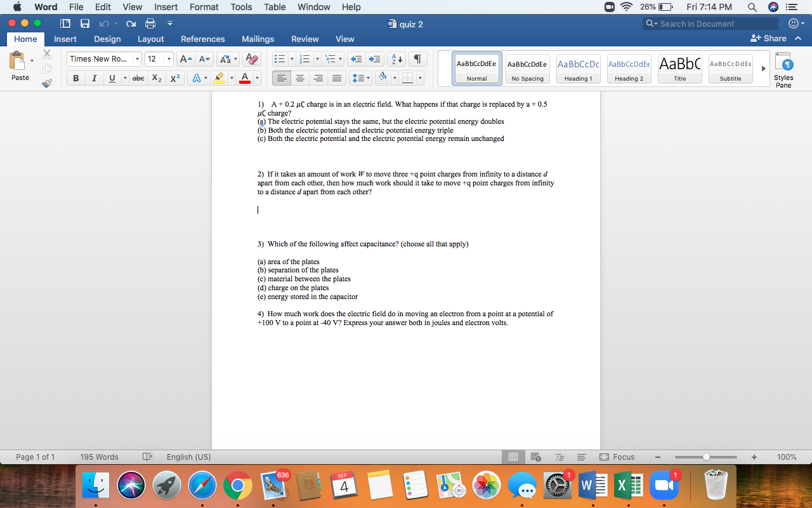Screen dimensions: 812x508
Task: Toggle strikethrough on selected text
Action: click(138, 77)
